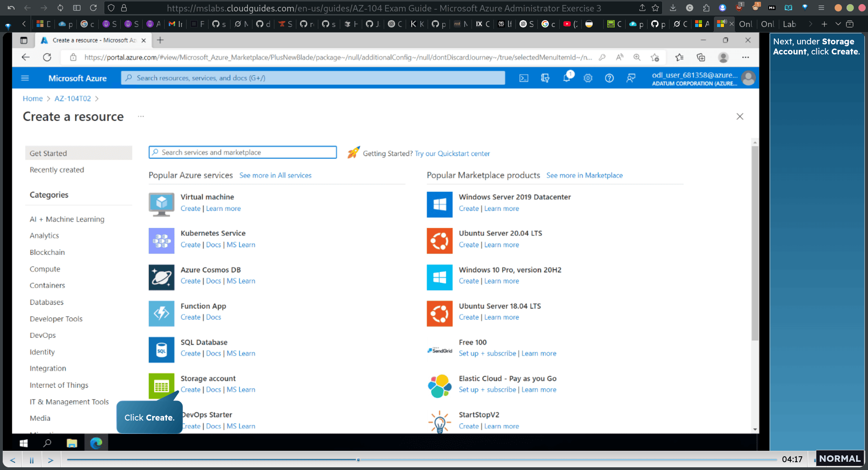Click the Azure global search bar
The width and height of the screenshot is (868, 470).
pyautogui.click(x=313, y=78)
